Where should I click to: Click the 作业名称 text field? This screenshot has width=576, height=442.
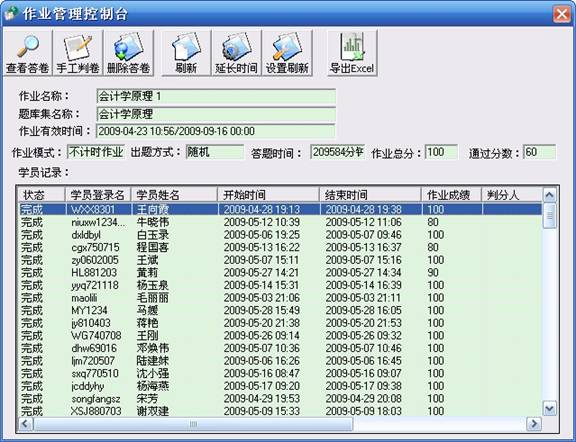click(216, 97)
